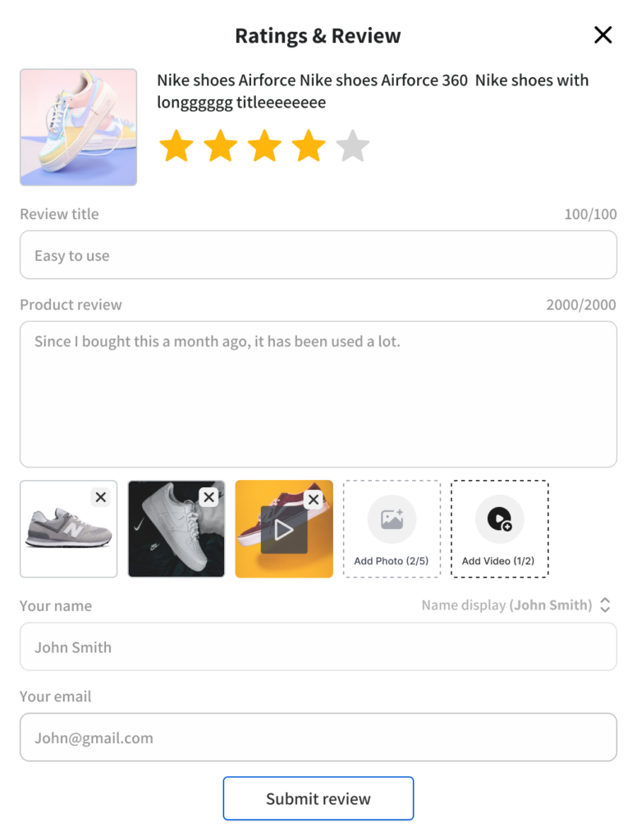Set rating to three stars
The width and height of the screenshot is (637, 840).
tap(264, 146)
